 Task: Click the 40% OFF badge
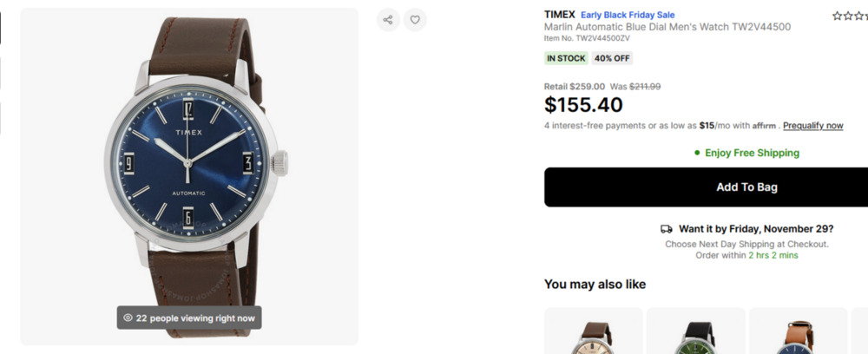point(612,58)
